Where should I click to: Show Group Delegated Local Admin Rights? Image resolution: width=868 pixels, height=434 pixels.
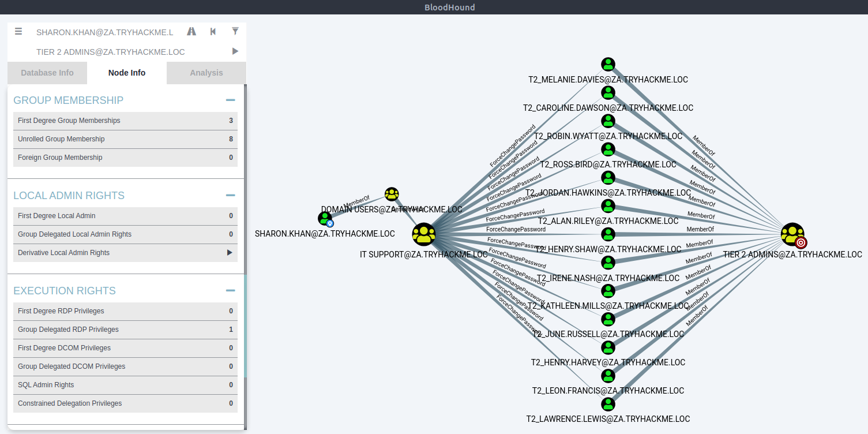(x=125, y=234)
